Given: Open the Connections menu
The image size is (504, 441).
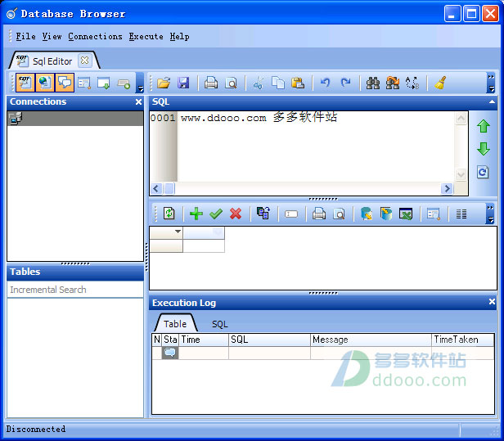Looking at the screenshot, I should tap(95, 36).
